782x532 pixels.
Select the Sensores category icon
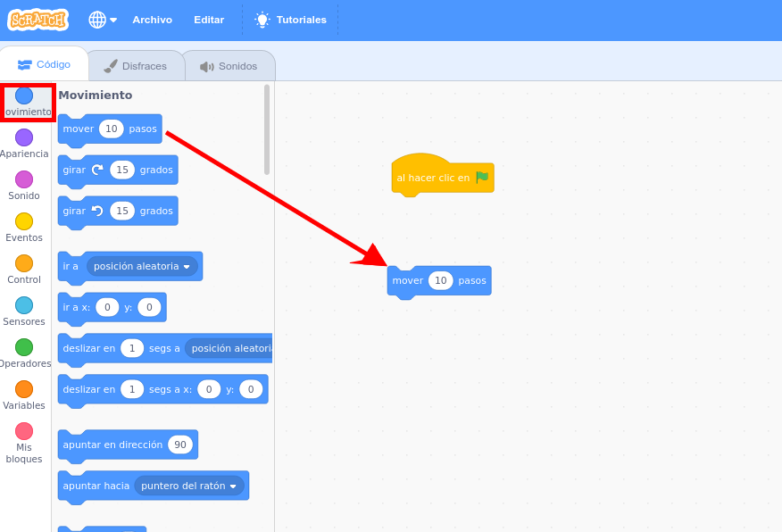coord(24,304)
